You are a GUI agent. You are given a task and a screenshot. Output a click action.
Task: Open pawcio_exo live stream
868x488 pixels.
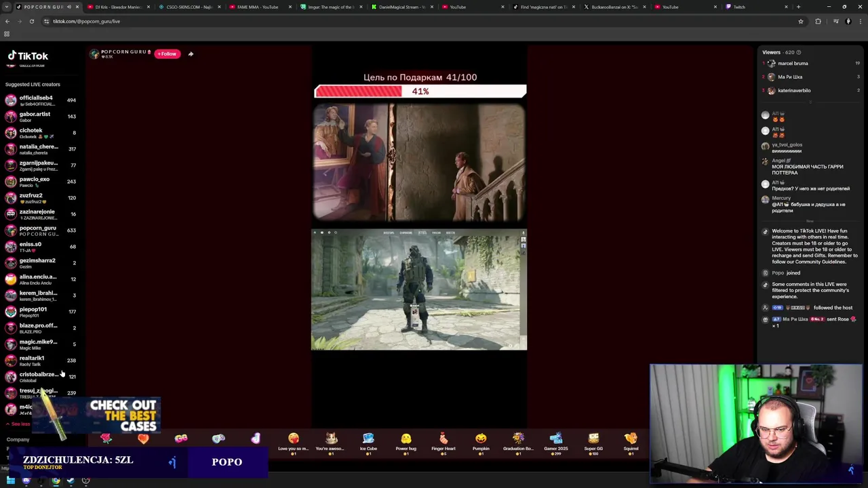pyautogui.click(x=42, y=182)
